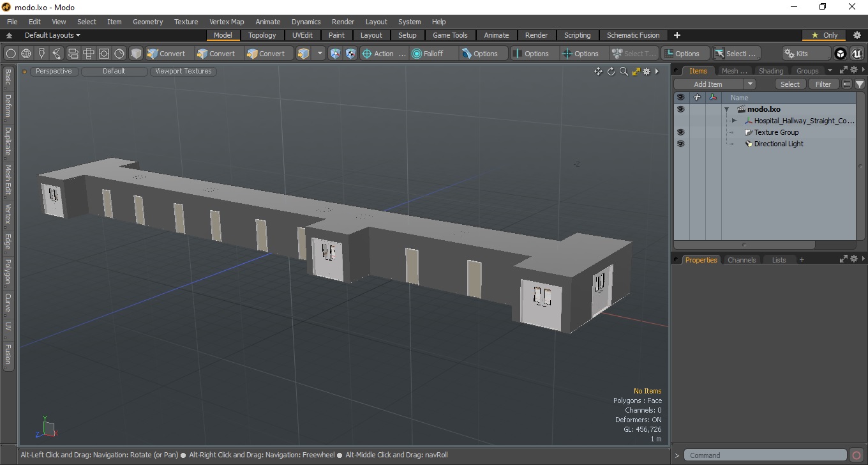Image resolution: width=868 pixels, height=465 pixels.
Task: Open the Viewport Textures dropdown
Action: pos(183,71)
